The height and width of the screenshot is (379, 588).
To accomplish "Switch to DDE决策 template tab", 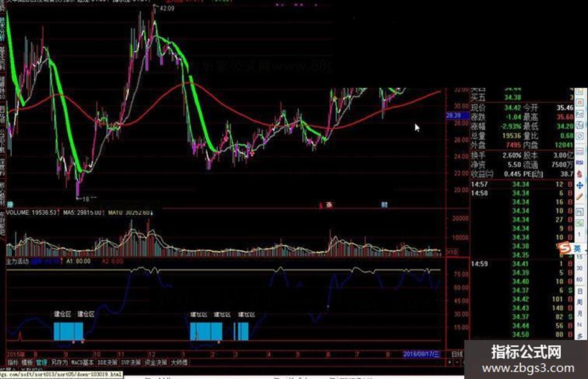I will [107, 362].
